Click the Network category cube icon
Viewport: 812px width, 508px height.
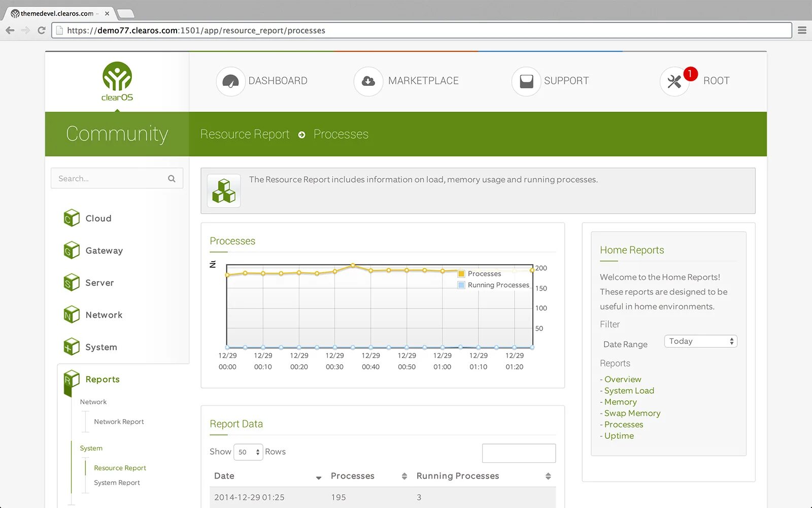pyautogui.click(x=72, y=314)
